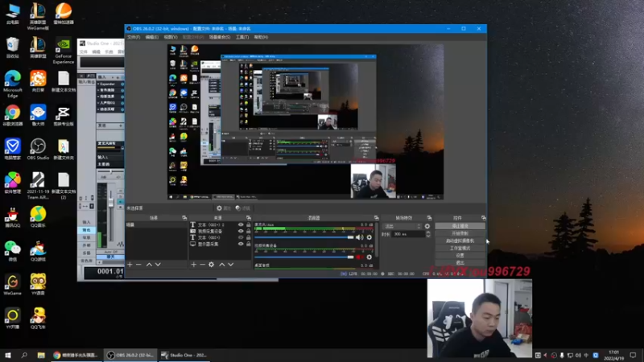Click Start Recording button

click(460, 233)
